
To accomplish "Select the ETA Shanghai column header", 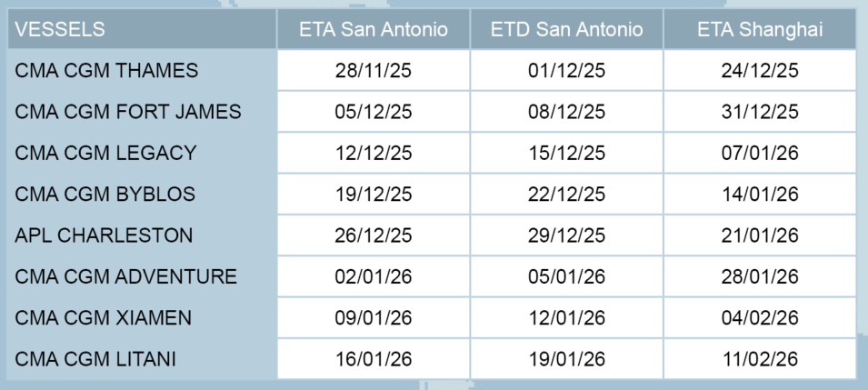I will pyautogui.click(x=759, y=29).
